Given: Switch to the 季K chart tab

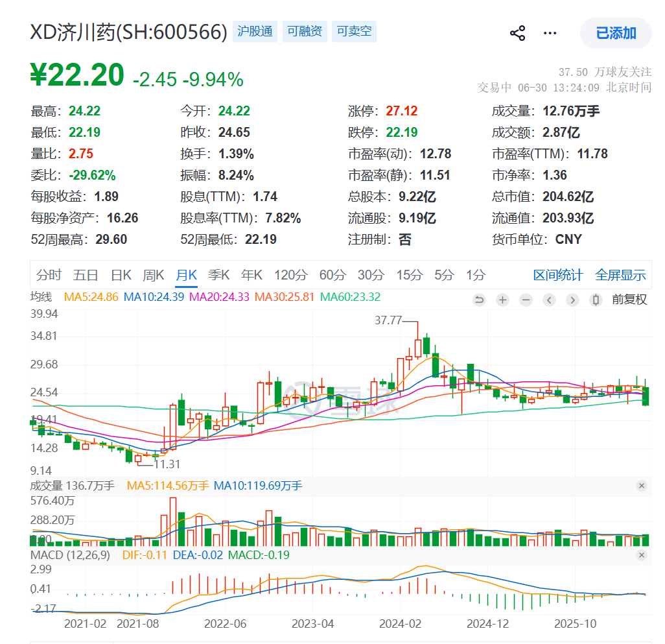Looking at the screenshot, I should (219, 275).
